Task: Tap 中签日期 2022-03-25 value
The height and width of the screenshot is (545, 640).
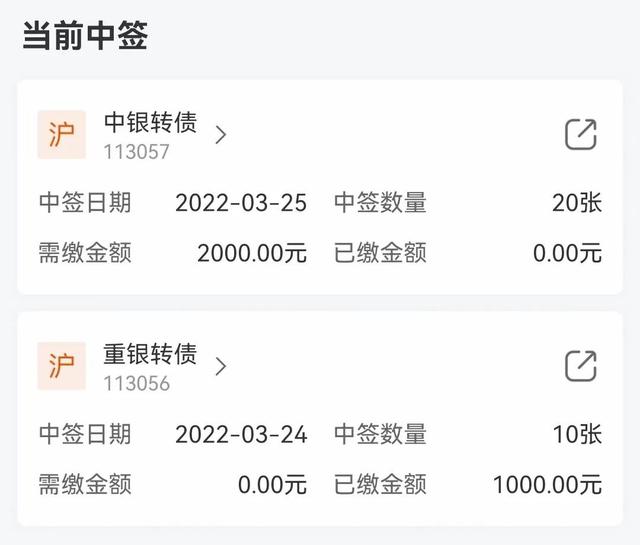Action: (241, 203)
